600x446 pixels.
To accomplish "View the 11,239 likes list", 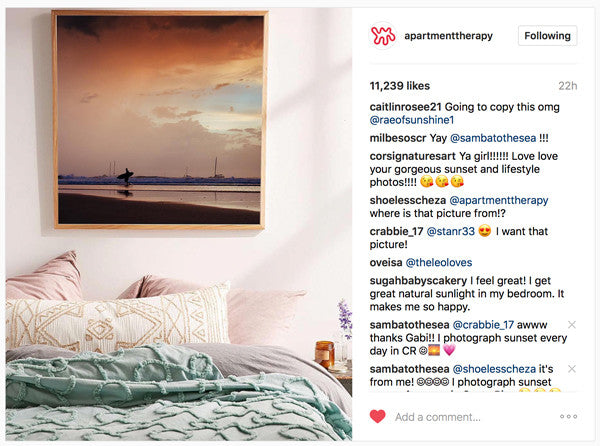I will [400, 86].
